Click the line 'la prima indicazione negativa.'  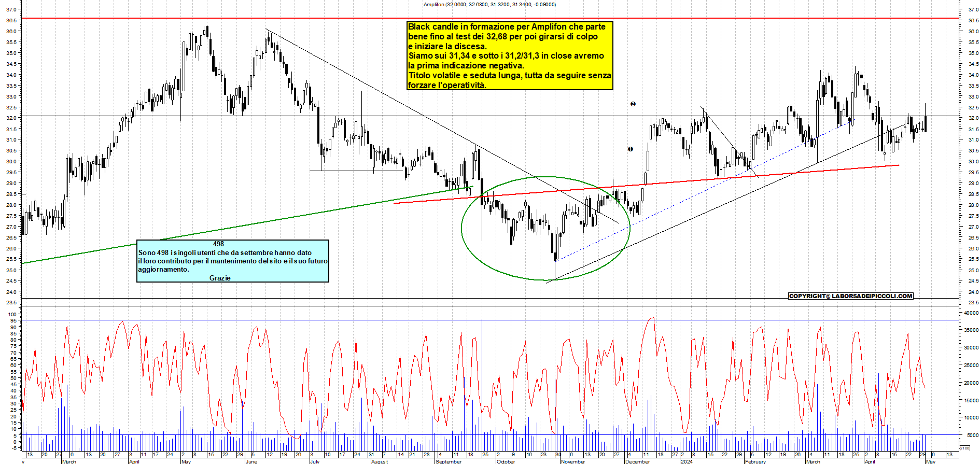tap(466, 66)
